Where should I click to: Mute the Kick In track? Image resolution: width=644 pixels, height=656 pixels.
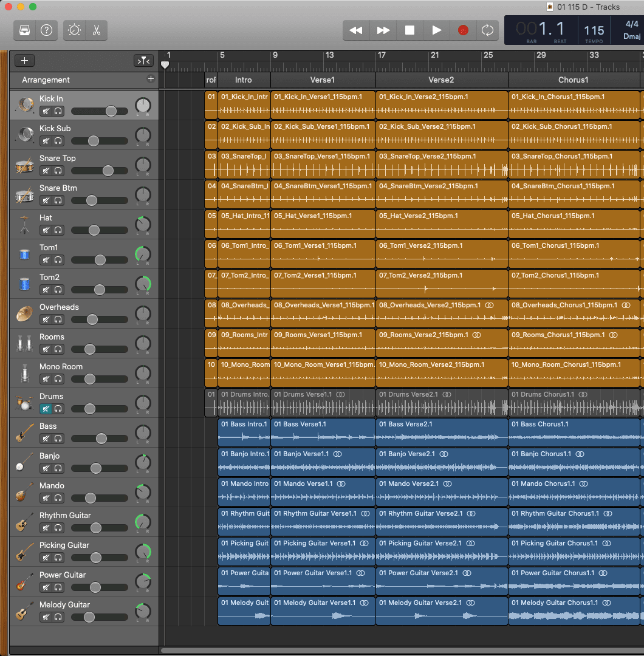[46, 111]
